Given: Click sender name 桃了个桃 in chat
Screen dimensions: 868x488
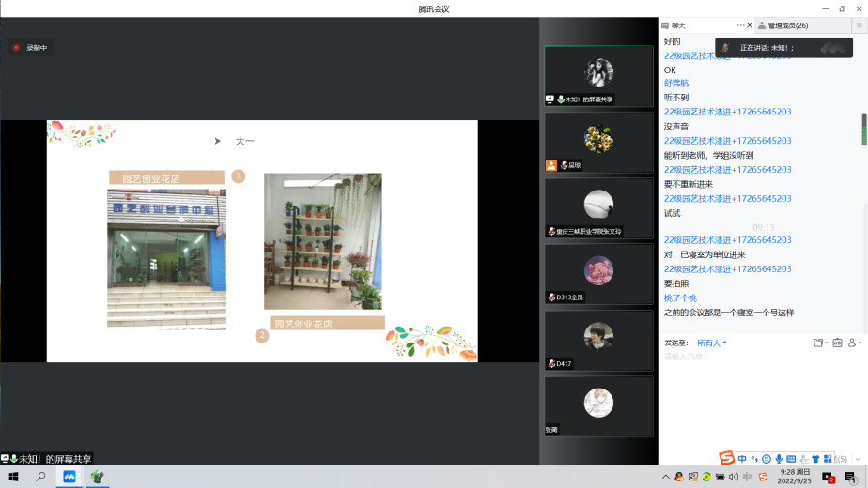Looking at the screenshot, I should click(680, 297).
